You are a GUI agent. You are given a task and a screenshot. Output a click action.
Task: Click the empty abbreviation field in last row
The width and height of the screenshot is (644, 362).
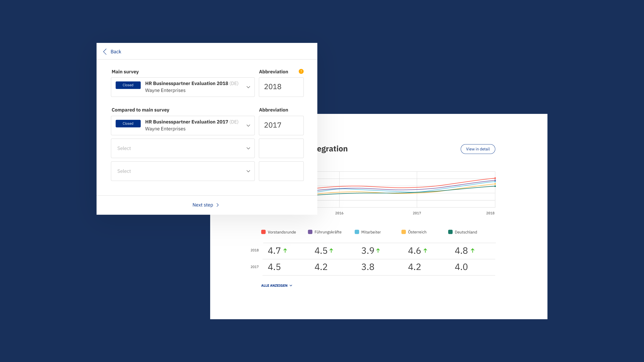click(281, 171)
